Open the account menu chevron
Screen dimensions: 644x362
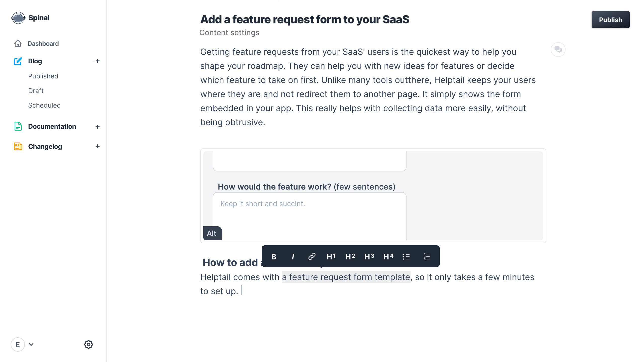pos(31,344)
